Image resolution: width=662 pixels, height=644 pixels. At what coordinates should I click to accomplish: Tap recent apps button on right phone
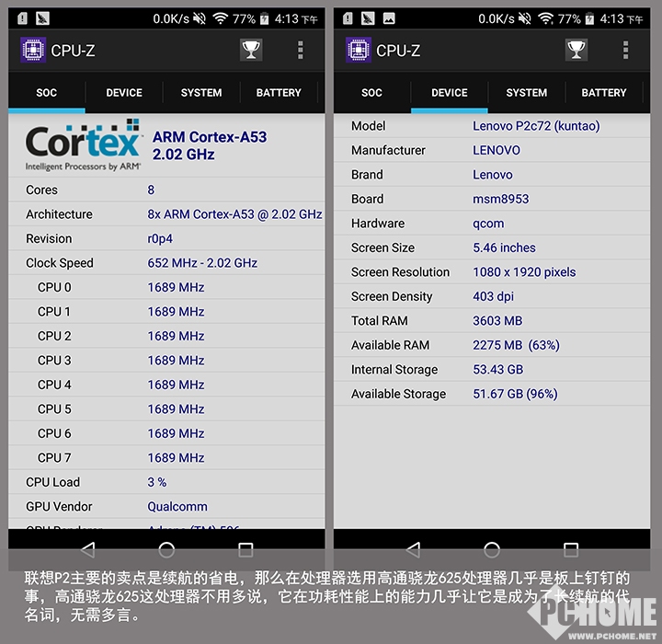(571, 550)
